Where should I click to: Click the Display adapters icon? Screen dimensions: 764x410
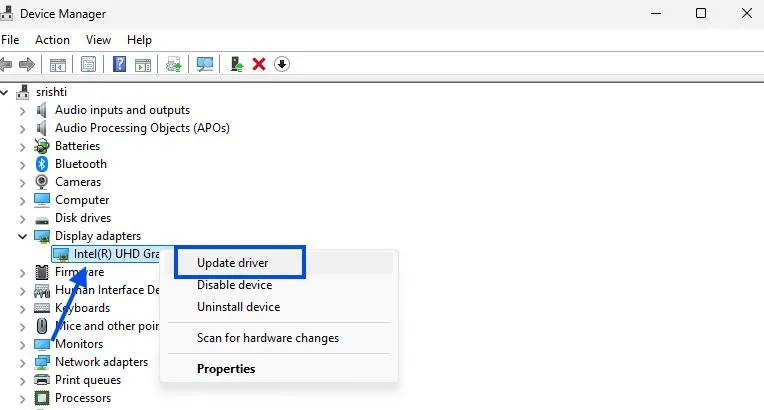tap(42, 236)
